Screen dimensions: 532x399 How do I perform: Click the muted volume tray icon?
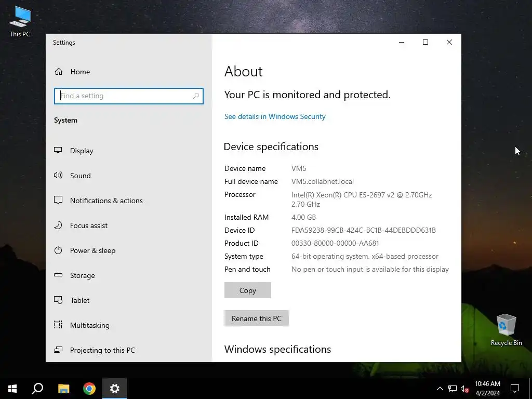(465, 389)
